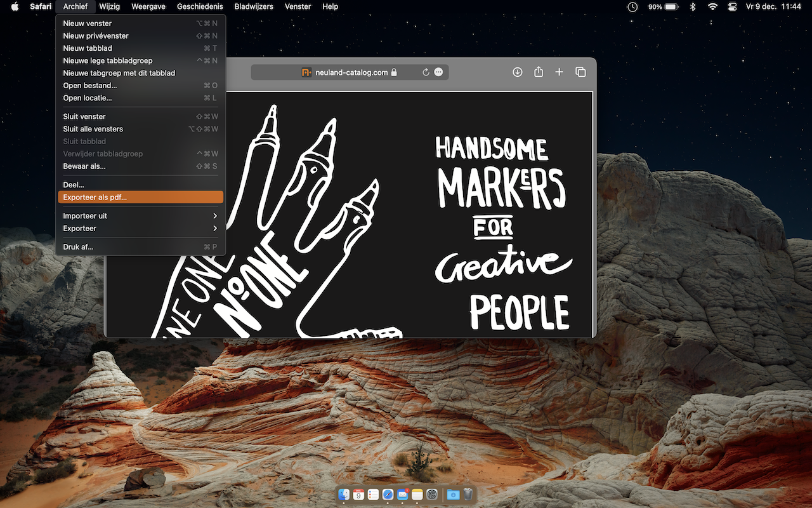This screenshot has height=508, width=812.
Task: Choose Nieuwe tabgroep met dit tabblad
Action: coord(140,73)
